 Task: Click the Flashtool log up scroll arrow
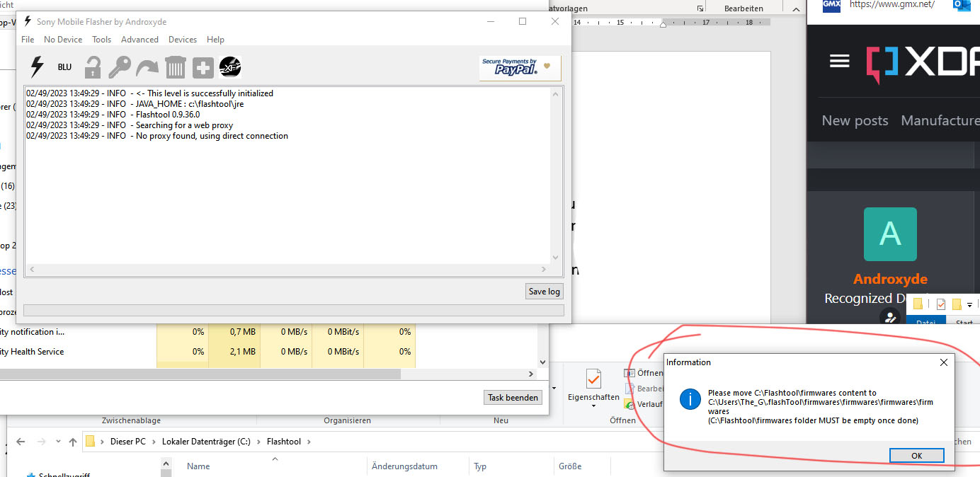tap(556, 93)
